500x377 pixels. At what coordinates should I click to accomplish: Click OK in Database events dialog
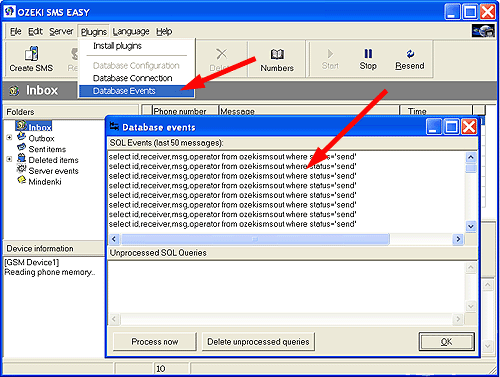point(447,342)
